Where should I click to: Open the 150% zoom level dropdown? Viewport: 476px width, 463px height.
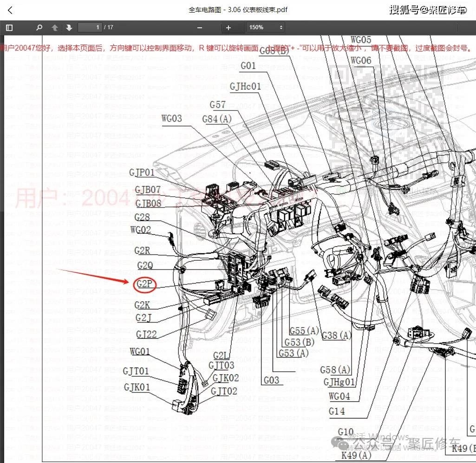tap(266, 27)
